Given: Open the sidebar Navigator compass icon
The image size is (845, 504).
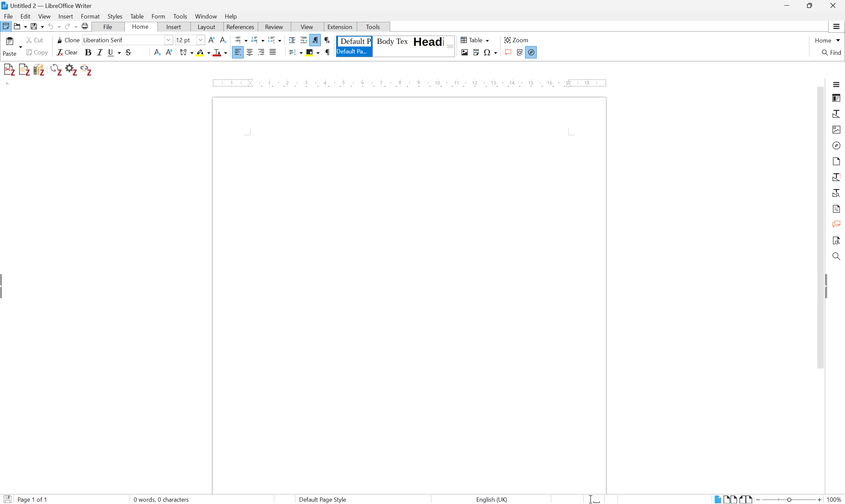Looking at the screenshot, I should tap(836, 145).
